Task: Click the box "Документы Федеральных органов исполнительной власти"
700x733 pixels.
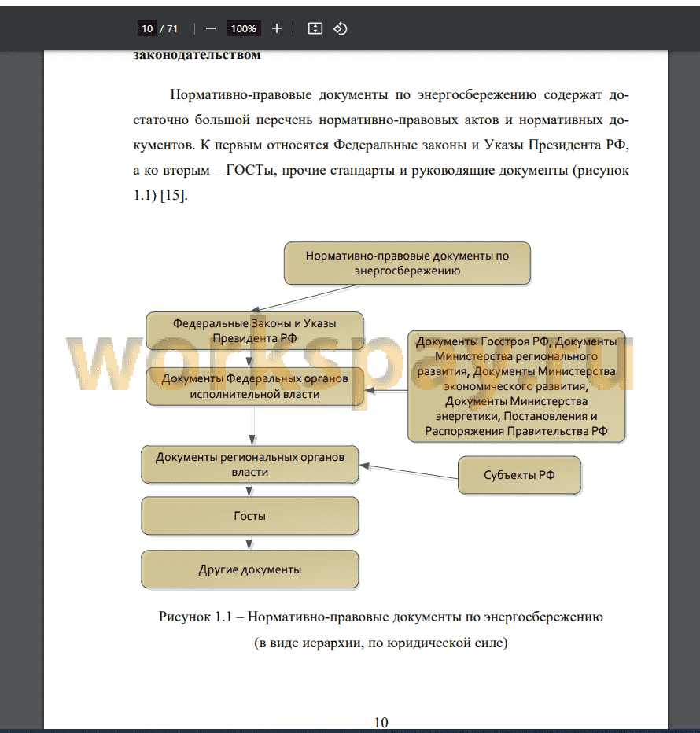Action: [255, 386]
